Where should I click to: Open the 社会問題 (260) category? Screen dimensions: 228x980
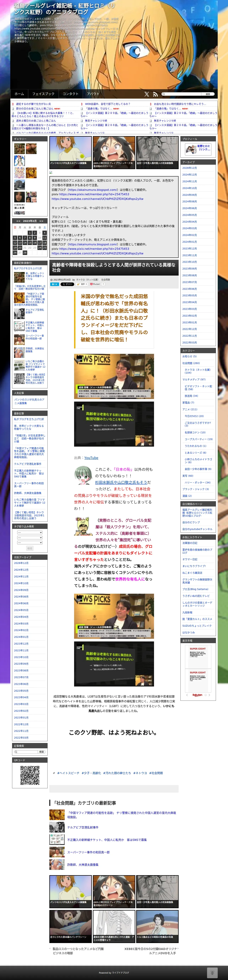point(191,363)
